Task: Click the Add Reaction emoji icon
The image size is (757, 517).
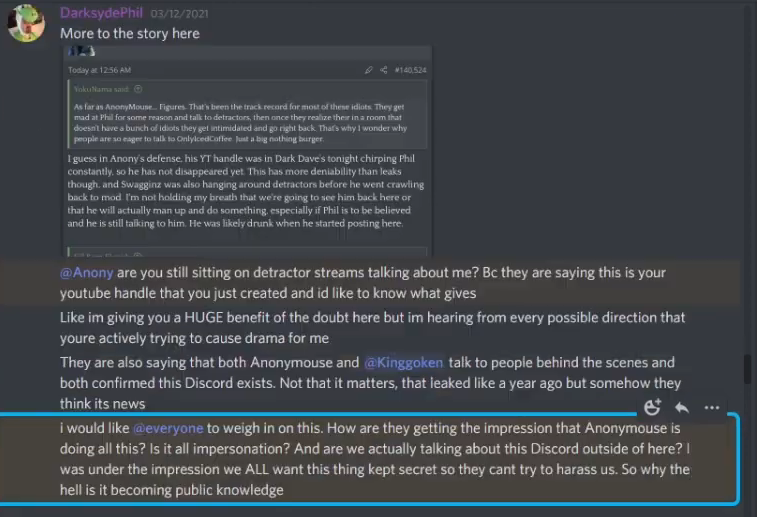Action: 652,407
